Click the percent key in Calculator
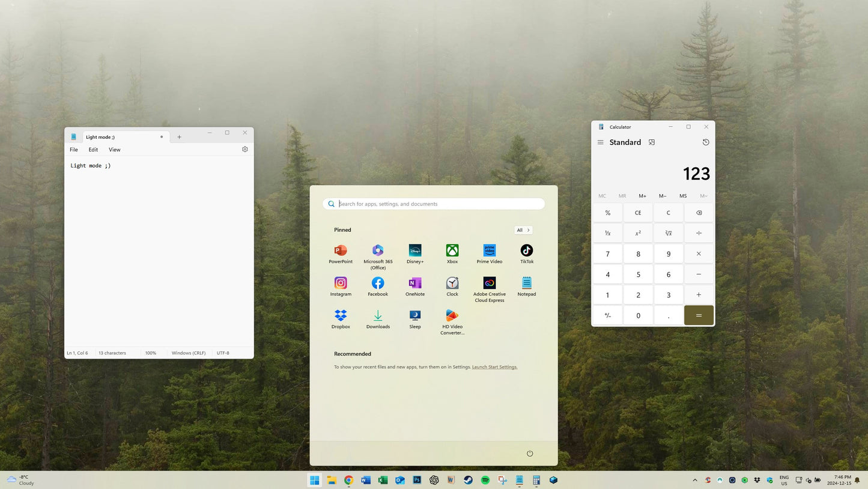 click(608, 213)
